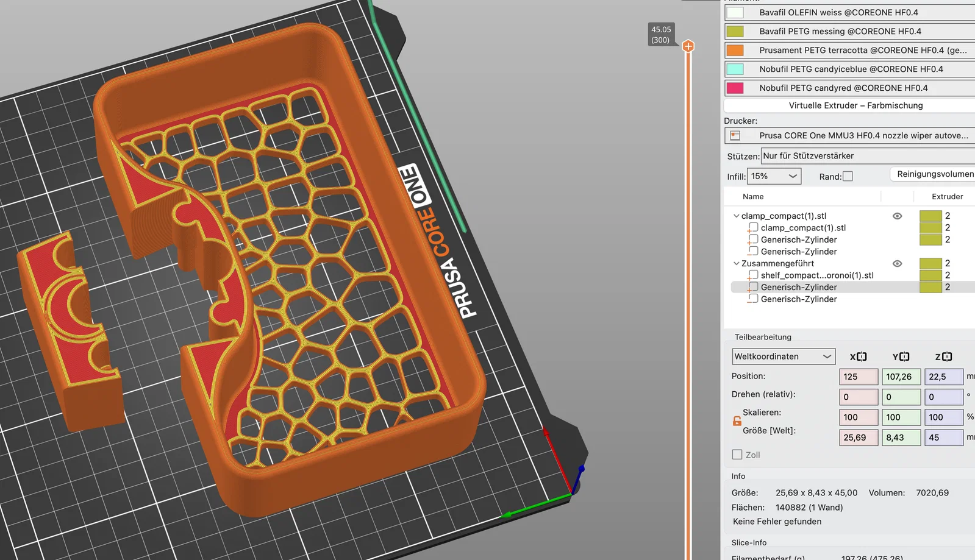975x560 pixels.
Task: Open the Weltkoordinaten coordinate dropdown
Action: coord(784,356)
